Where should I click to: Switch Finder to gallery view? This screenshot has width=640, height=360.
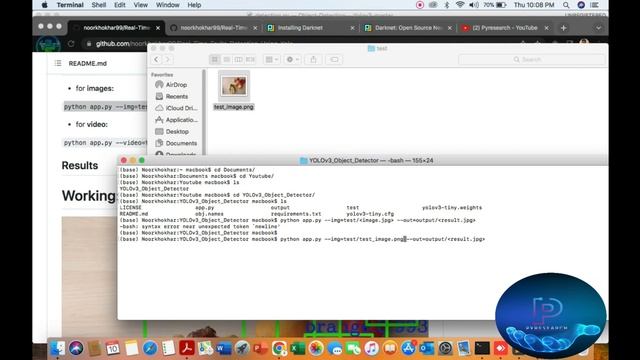[x=250, y=60]
